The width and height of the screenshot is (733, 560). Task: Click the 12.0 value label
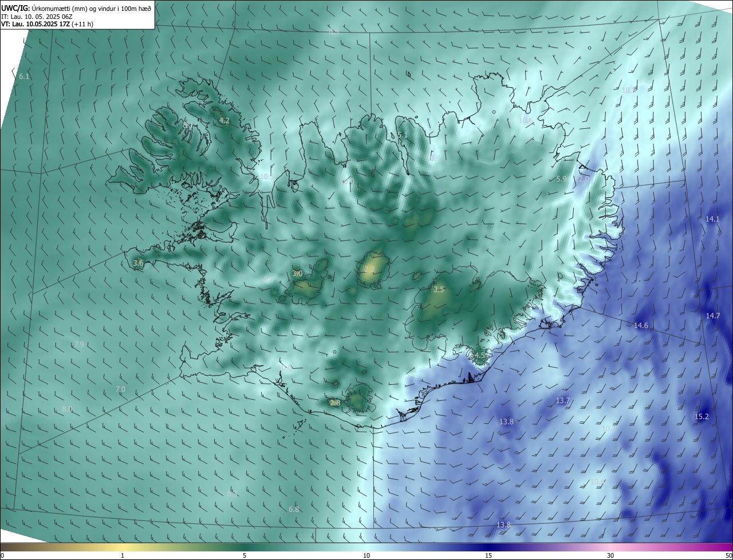582,179
